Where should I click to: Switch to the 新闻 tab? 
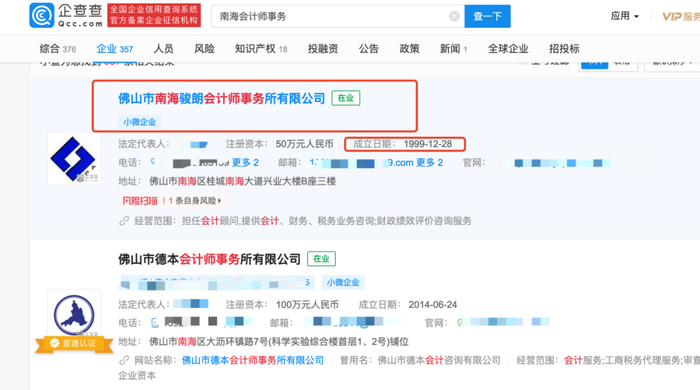tap(453, 49)
